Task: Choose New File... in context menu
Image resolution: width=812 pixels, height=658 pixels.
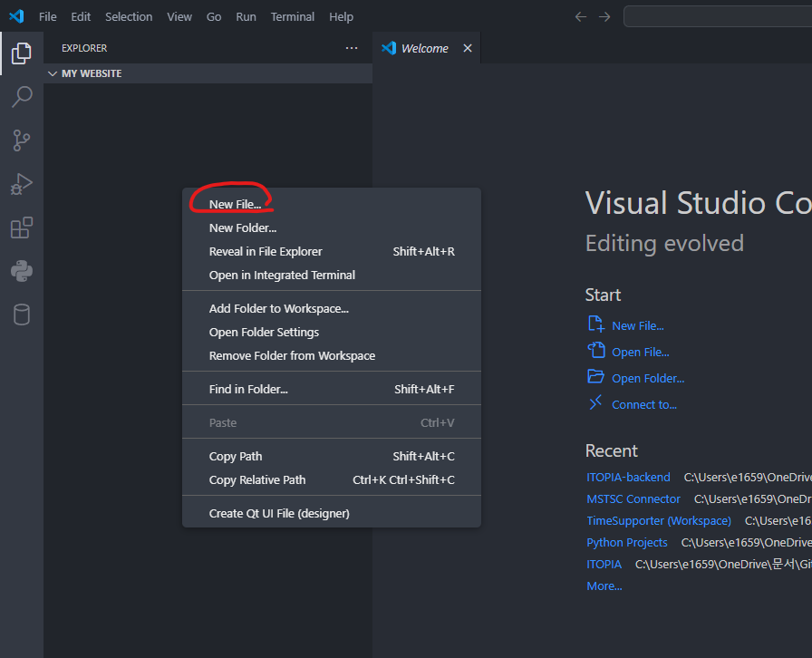Action: pyautogui.click(x=332, y=204)
